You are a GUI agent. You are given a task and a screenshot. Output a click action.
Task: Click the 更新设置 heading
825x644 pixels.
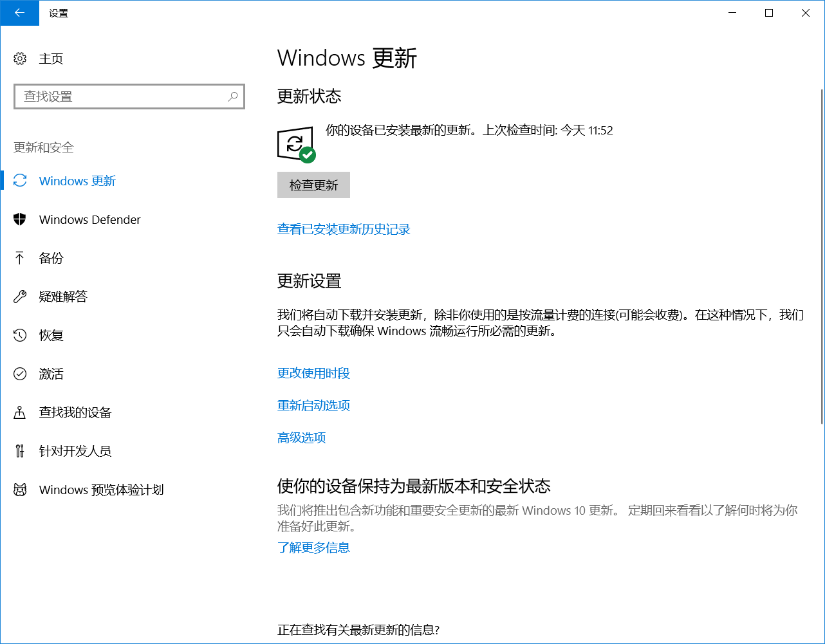309,281
